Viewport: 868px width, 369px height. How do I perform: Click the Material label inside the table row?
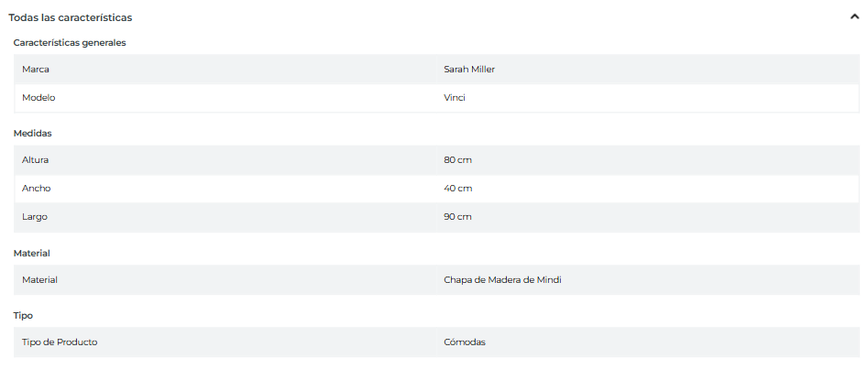pos(39,280)
